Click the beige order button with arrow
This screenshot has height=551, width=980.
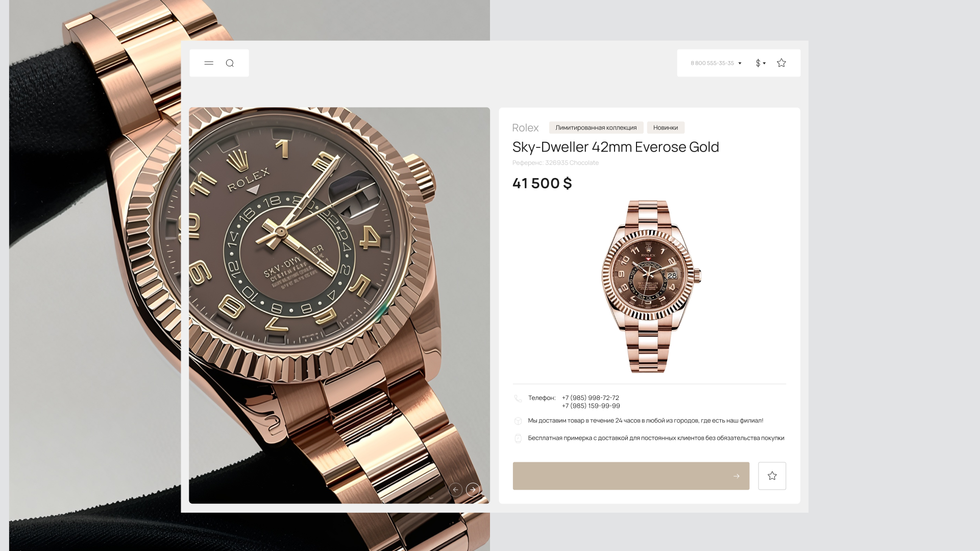(x=631, y=476)
